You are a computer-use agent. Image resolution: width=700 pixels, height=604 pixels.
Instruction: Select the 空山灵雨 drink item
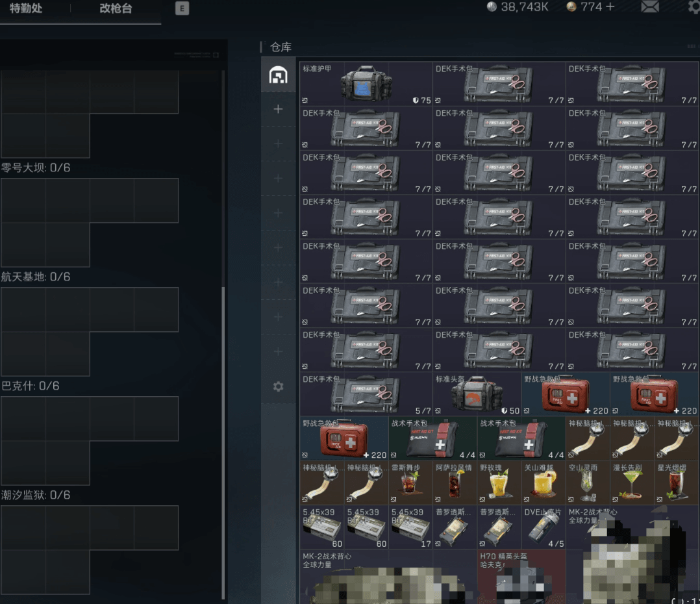(x=588, y=483)
